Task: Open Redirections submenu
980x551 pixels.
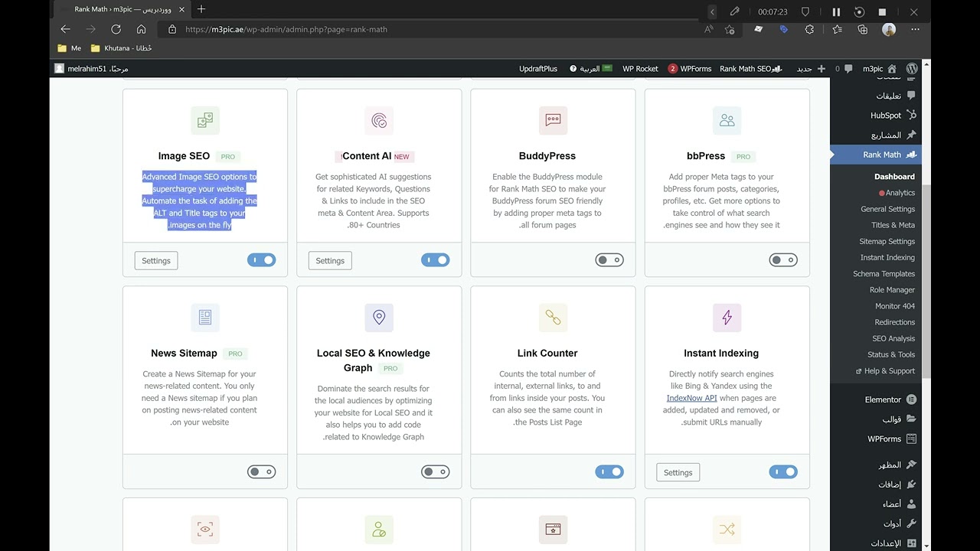Action: pyautogui.click(x=895, y=322)
